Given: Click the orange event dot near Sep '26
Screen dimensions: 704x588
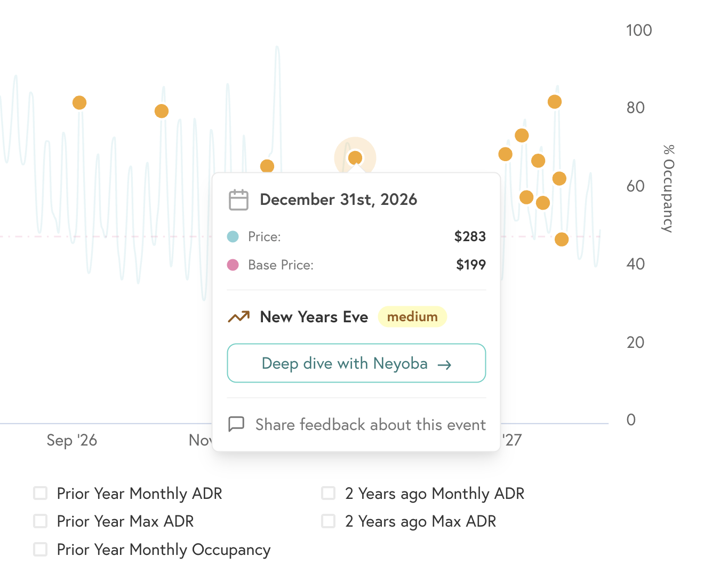Looking at the screenshot, I should tap(79, 102).
